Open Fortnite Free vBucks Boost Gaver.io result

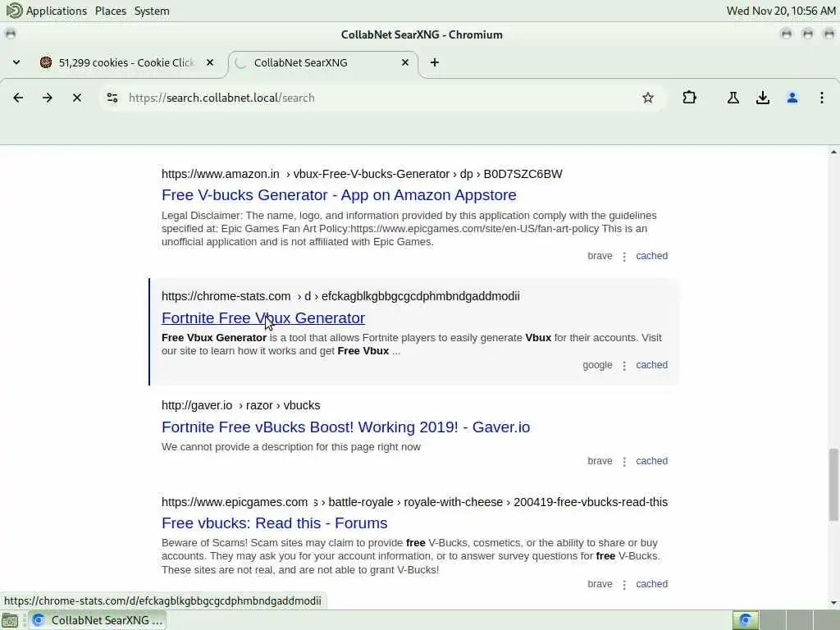pyautogui.click(x=345, y=427)
